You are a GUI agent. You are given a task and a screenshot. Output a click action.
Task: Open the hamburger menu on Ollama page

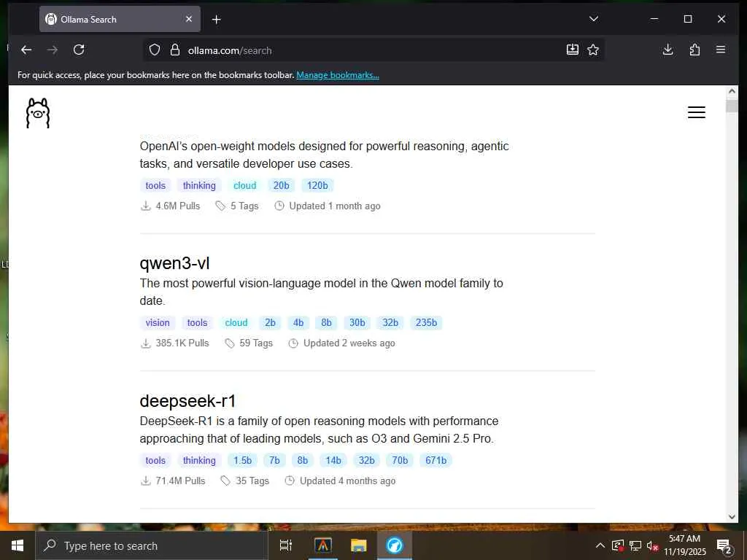[696, 112]
